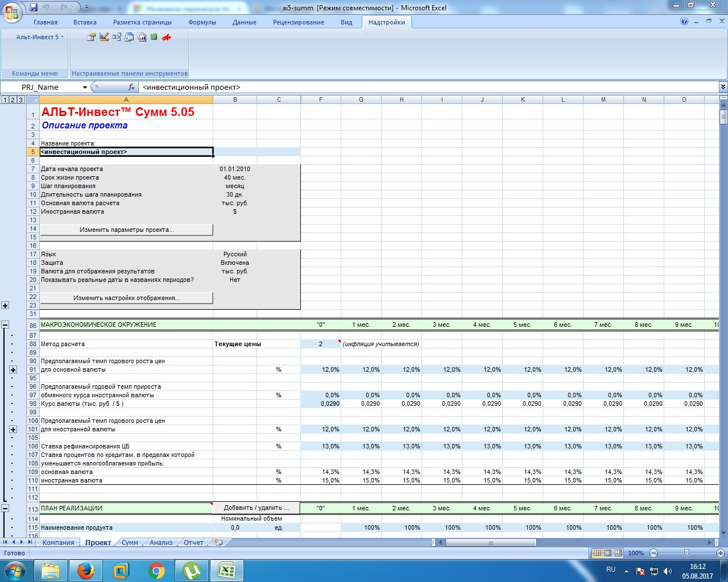Click the horizontal scrollbar thumb
The image size is (728, 582).
491,542
